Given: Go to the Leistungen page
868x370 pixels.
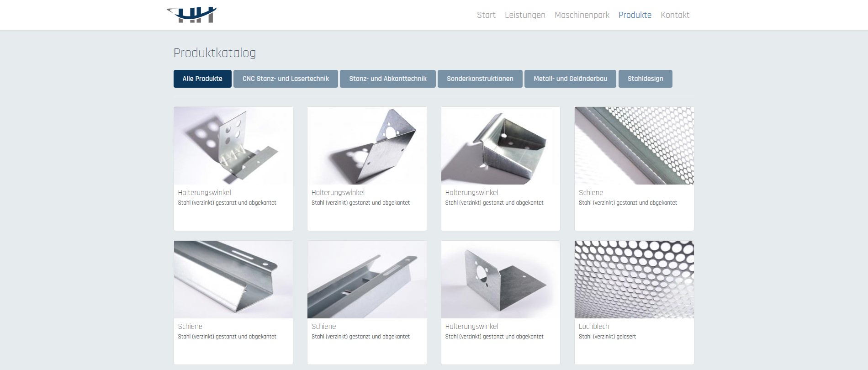Looking at the screenshot, I should (525, 15).
